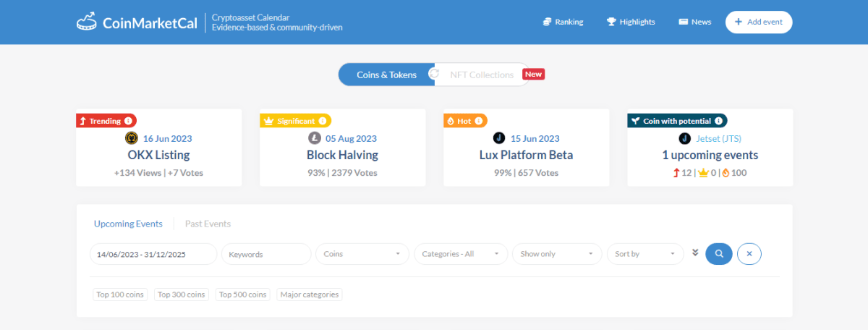Click the Trending info icon
This screenshot has height=330, width=868.
[x=128, y=121]
